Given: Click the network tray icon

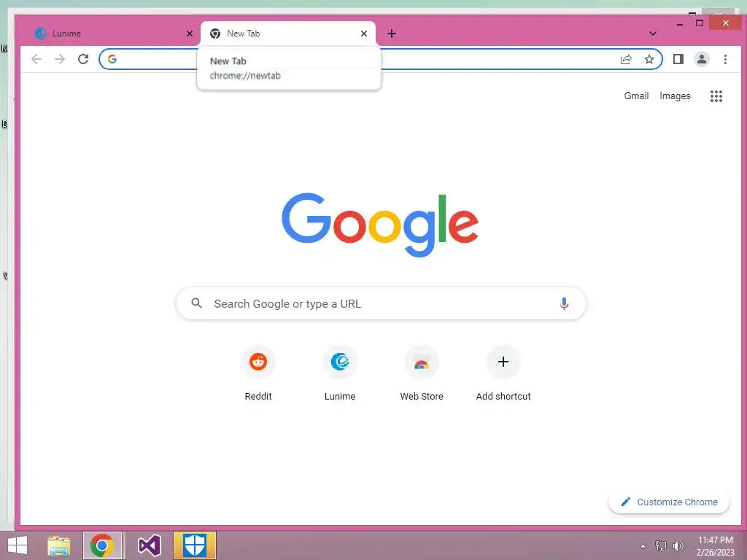Looking at the screenshot, I should (x=660, y=546).
